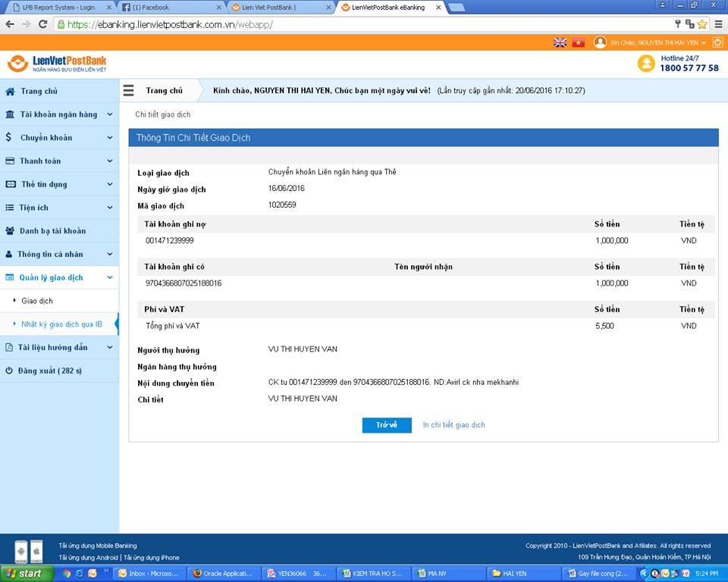This screenshot has height=582, width=728.
Task: Click the Tải ứng dụng Android link
Action: [88, 557]
